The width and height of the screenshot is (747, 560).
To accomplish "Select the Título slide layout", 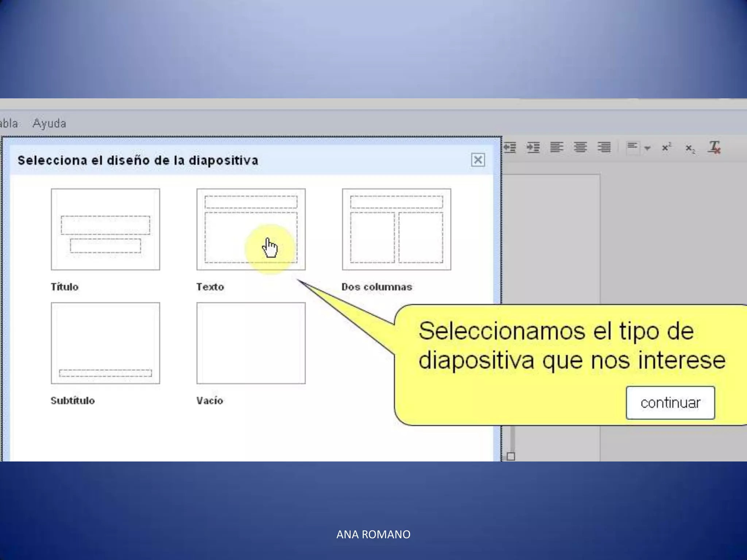I will click(x=105, y=229).
